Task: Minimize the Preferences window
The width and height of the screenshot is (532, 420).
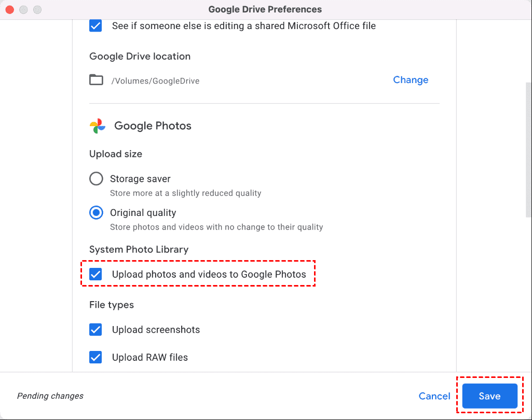Action: tap(24, 10)
